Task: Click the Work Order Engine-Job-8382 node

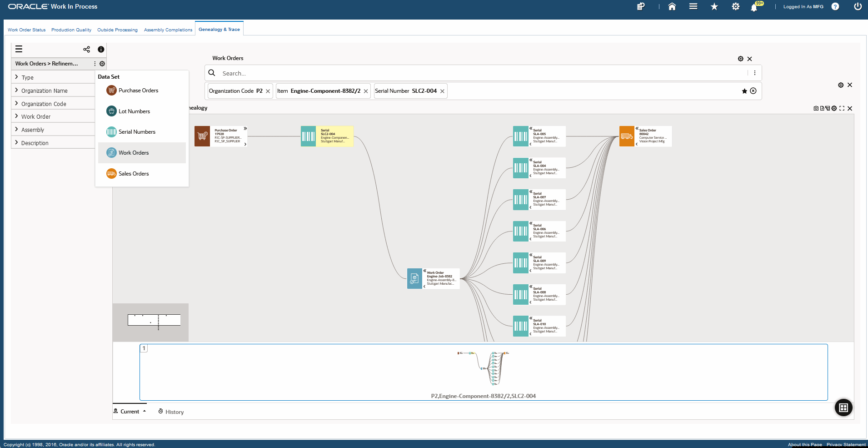Action: click(x=434, y=278)
